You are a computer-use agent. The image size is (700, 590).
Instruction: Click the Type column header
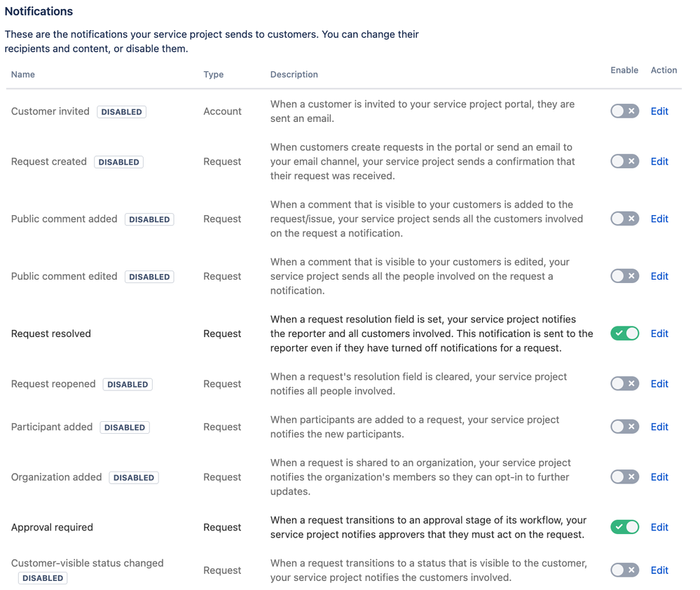[213, 74]
